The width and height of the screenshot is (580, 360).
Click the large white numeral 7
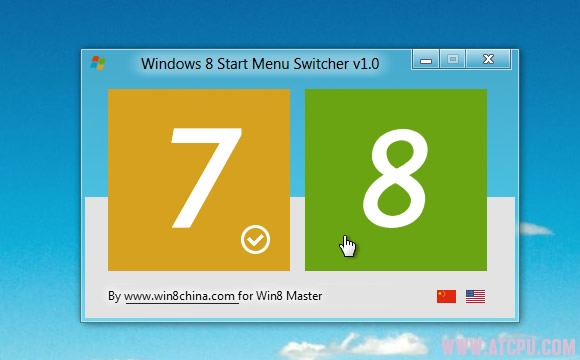tap(206, 178)
